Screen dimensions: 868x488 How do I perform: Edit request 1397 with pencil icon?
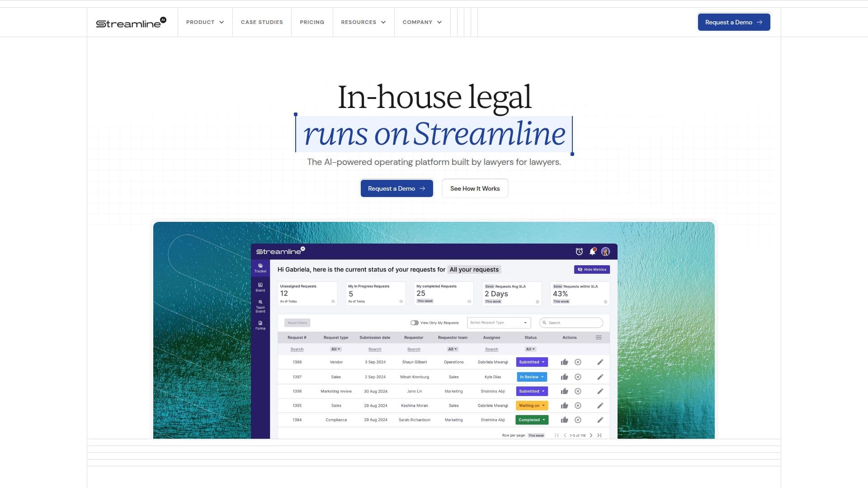600,377
